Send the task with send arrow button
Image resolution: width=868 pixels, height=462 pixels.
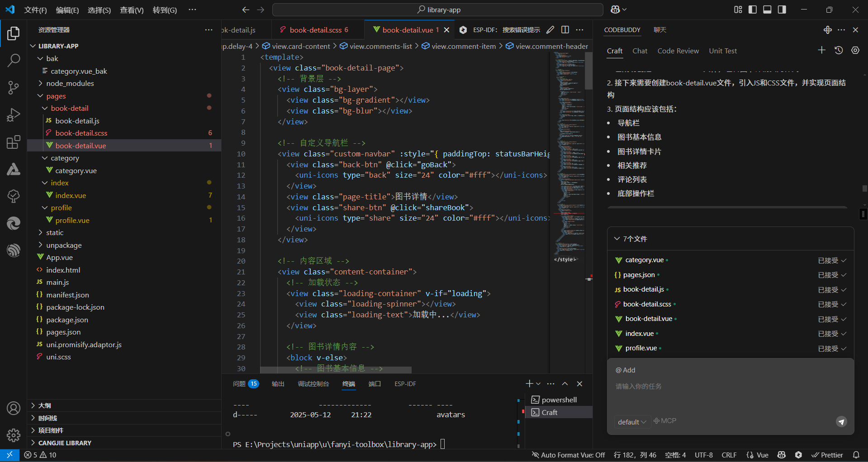point(841,422)
